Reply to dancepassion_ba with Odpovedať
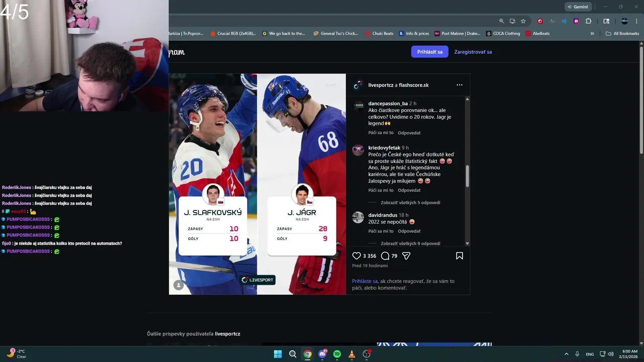The width and height of the screenshot is (644, 362). tap(409, 133)
